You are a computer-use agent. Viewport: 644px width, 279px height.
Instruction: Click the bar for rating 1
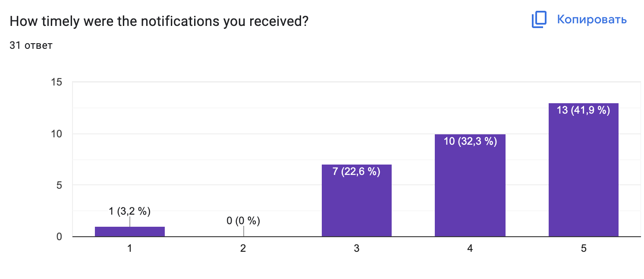click(x=130, y=231)
